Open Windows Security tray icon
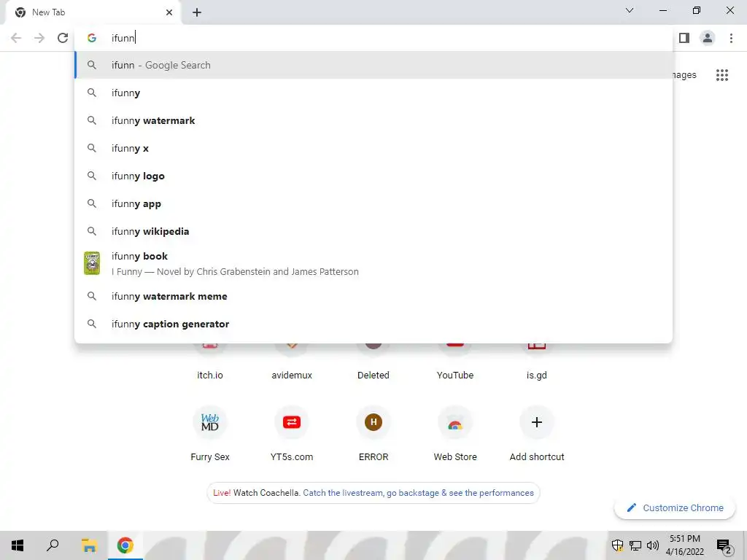747x560 pixels. pyautogui.click(x=617, y=545)
